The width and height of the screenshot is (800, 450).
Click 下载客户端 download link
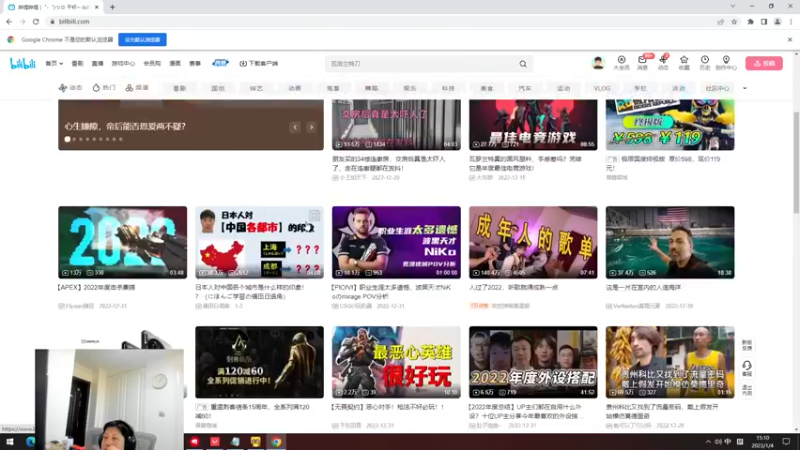point(259,63)
